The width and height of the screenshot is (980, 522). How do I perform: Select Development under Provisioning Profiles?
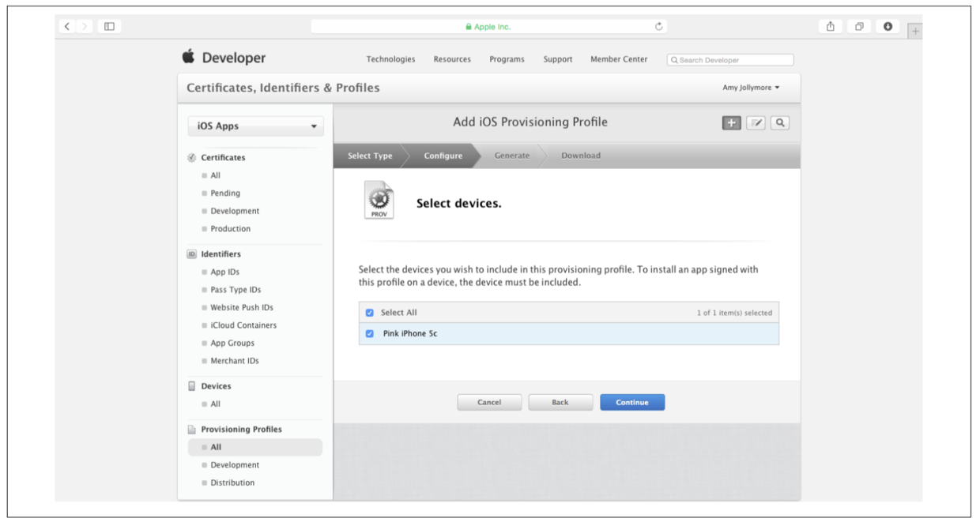[x=235, y=465]
